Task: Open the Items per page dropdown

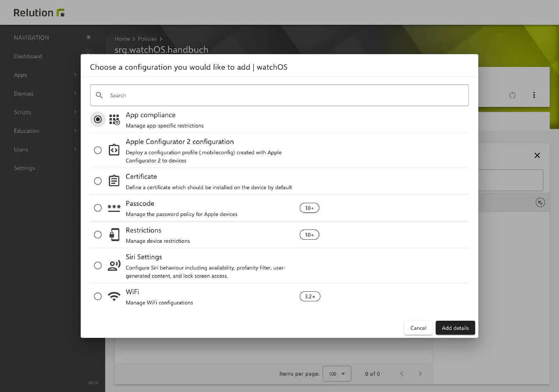Action: point(337,374)
